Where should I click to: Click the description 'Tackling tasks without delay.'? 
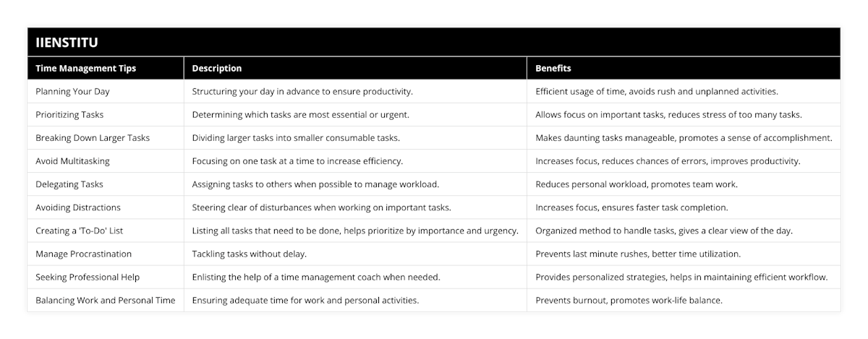[250, 254]
